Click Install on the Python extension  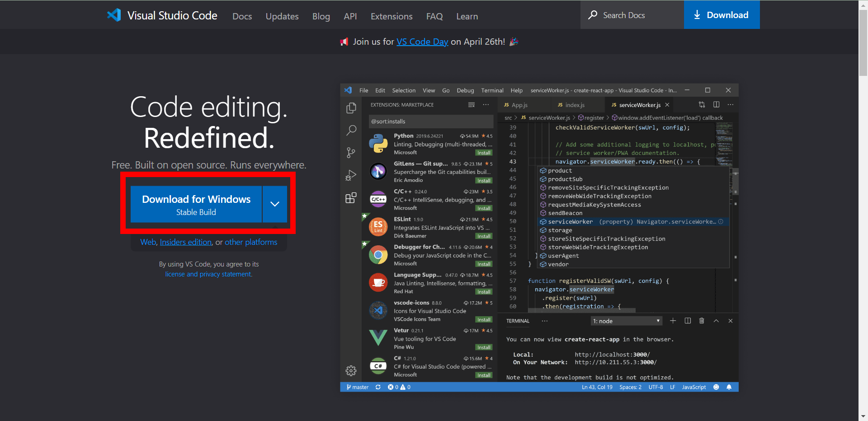[x=484, y=153]
